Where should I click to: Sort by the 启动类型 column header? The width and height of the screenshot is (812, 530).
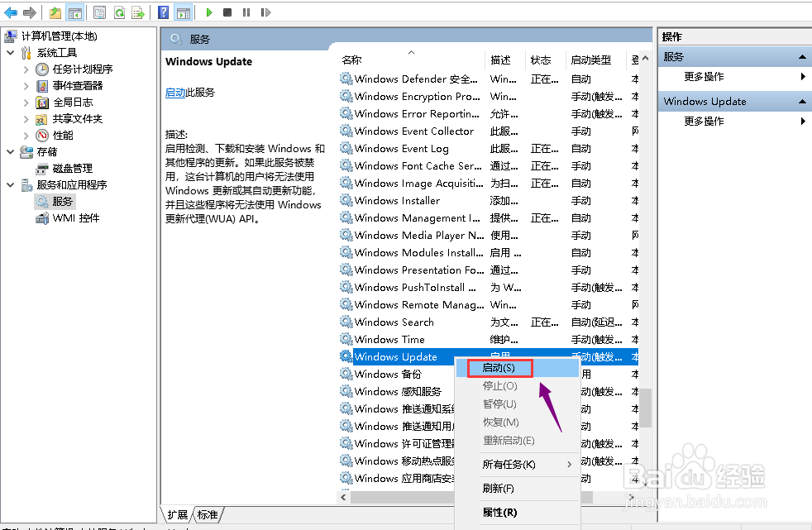596,60
